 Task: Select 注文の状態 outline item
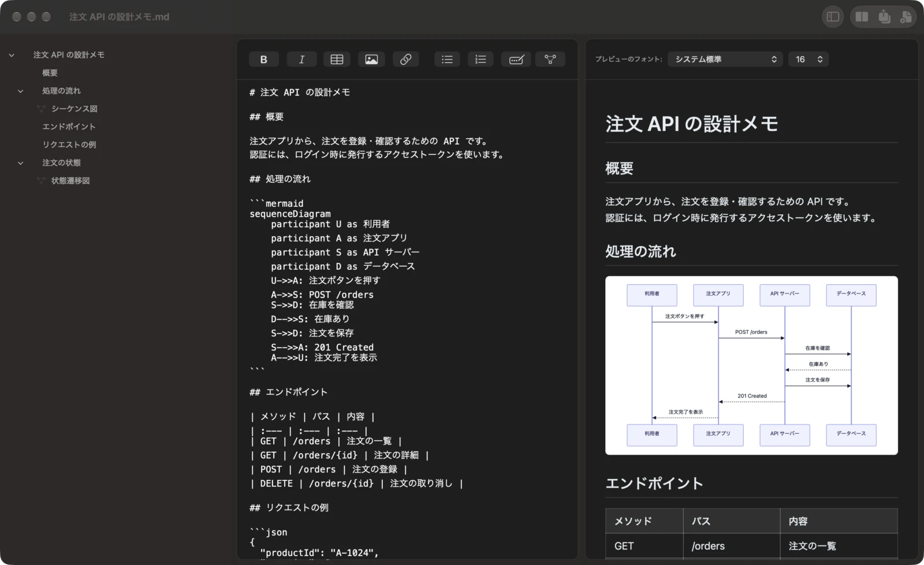click(61, 163)
